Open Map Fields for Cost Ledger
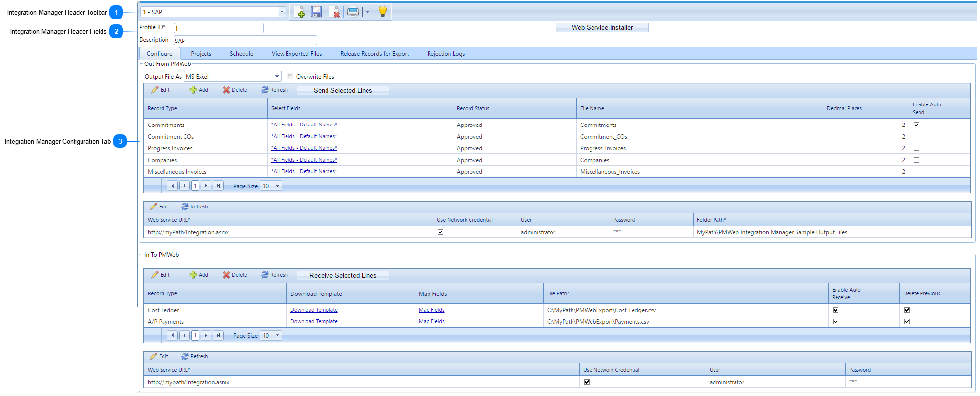Image resolution: width=980 pixels, height=396 pixels. [x=431, y=310]
